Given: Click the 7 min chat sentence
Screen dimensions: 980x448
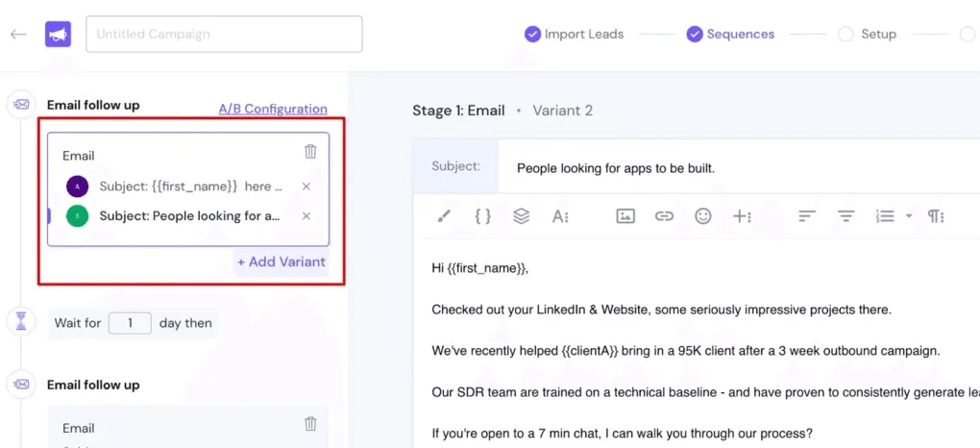Looking at the screenshot, I should [622, 433].
